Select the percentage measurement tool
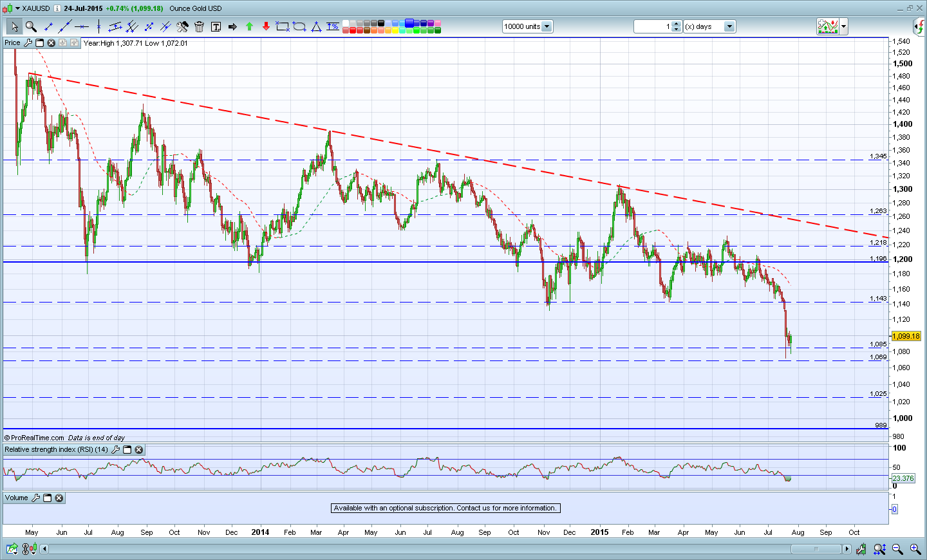The image size is (927, 560). 333,26
